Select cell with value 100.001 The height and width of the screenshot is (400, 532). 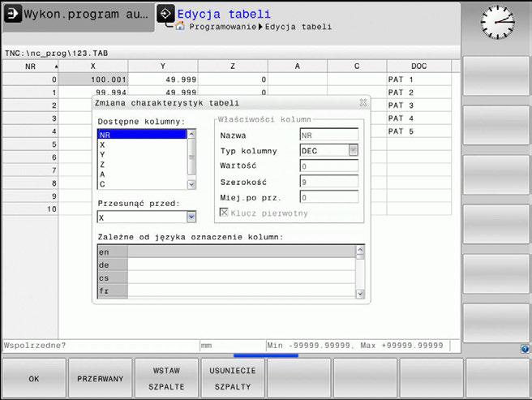tap(93, 80)
